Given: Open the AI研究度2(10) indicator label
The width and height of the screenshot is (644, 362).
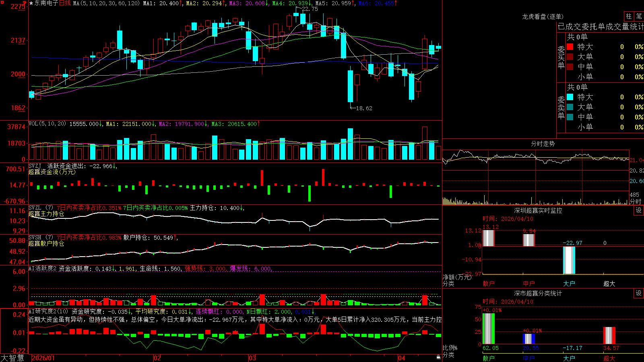Looking at the screenshot, I should (48, 311).
